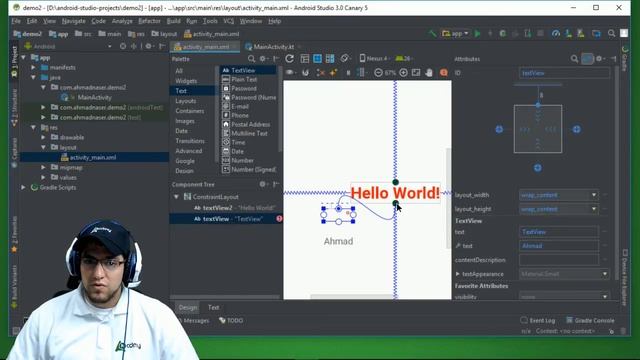The width and height of the screenshot is (640, 360).
Task: Expand the values folder
Action: (x=43, y=178)
